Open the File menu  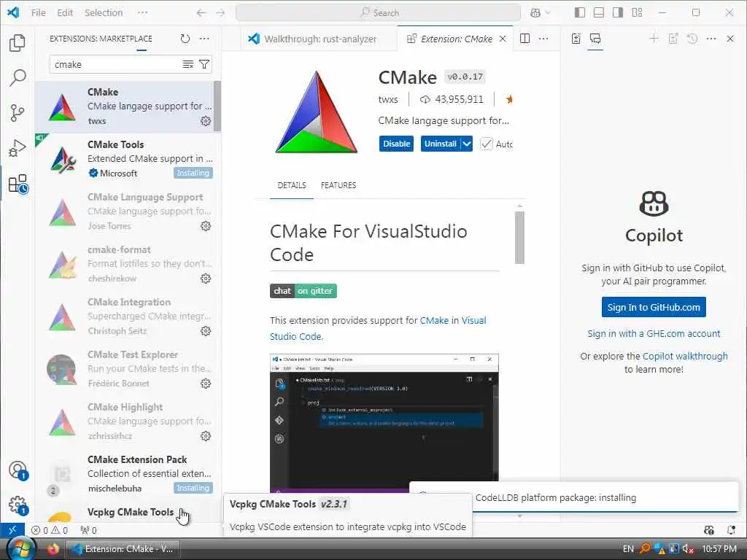point(38,13)
